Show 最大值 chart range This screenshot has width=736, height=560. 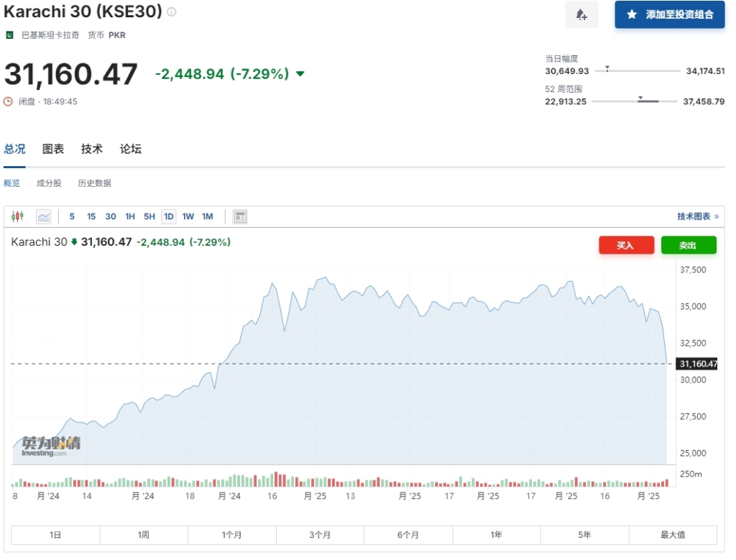[x=673, y=535]
